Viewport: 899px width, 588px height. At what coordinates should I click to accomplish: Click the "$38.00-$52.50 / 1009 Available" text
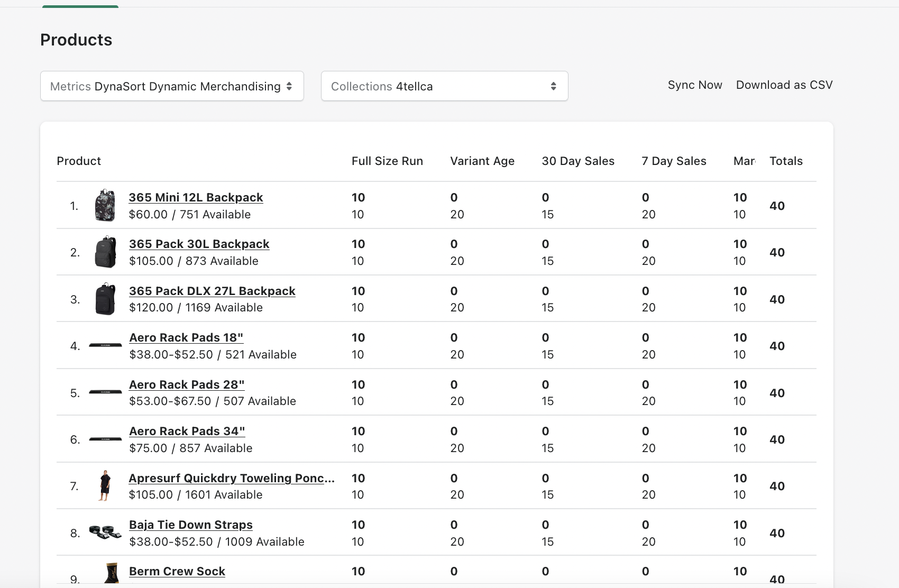coord(217,542)
